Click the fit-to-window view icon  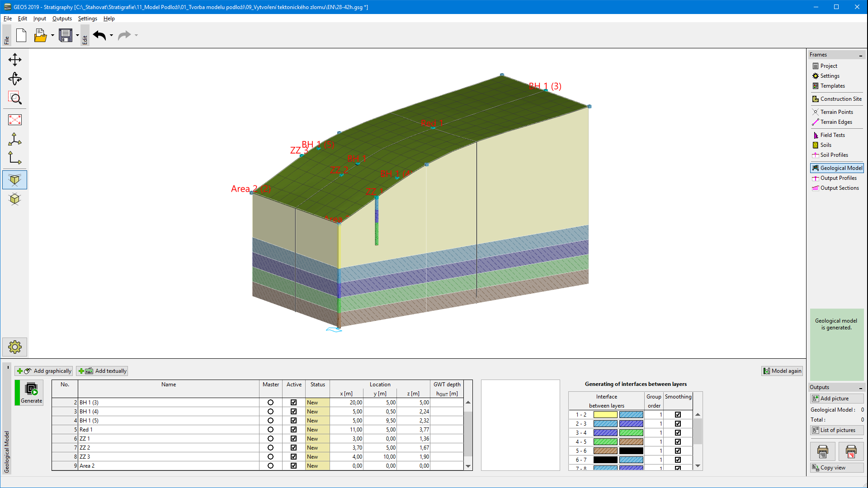tap(15, 120)
